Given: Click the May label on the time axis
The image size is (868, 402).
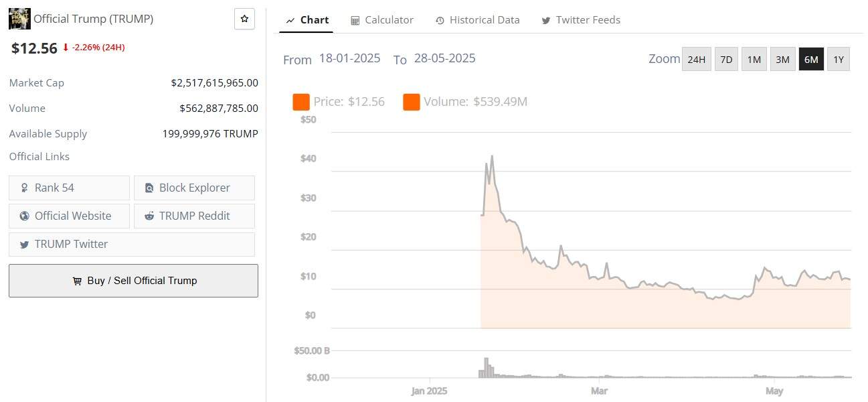Looking at the screenshot, I should [774, 391].
